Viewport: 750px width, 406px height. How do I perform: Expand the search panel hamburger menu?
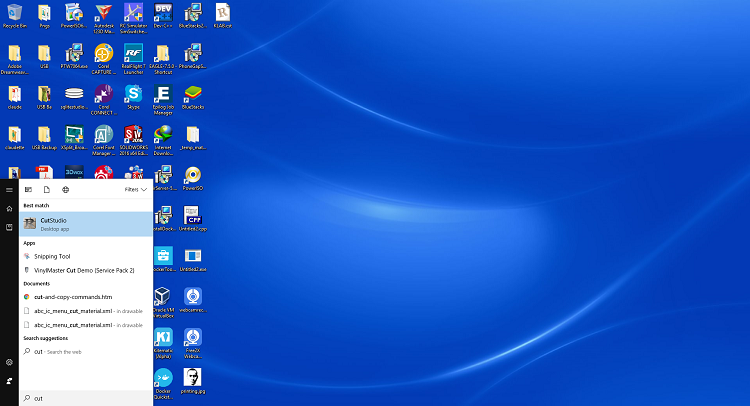pos(9,190)
